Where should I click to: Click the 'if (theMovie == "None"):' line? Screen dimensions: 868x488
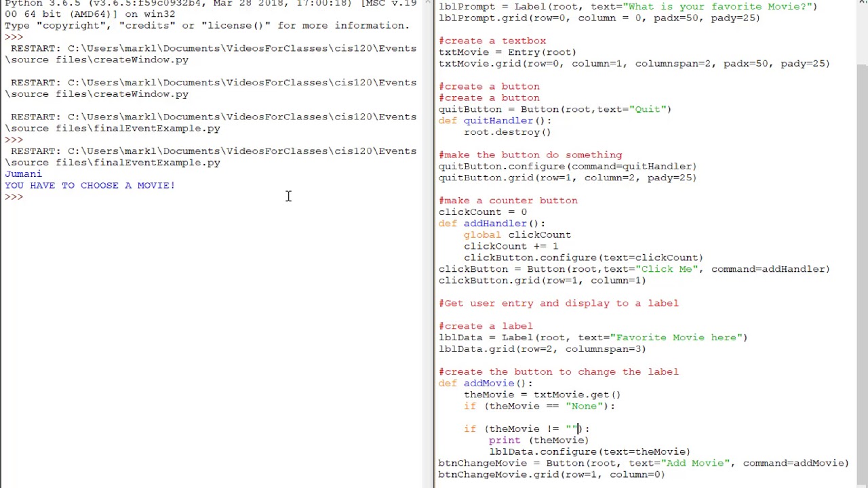pyautogui.click(x=539, y=406)
